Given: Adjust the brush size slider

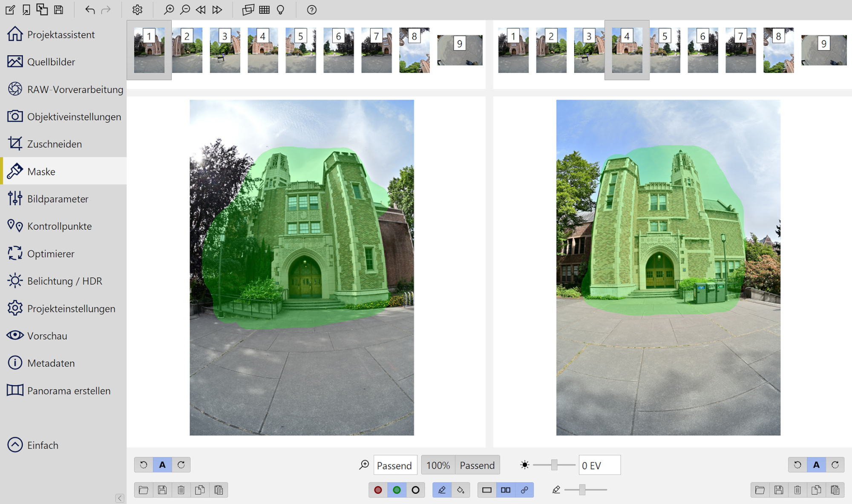Looking at the screenshot, I should tap(582, 490).
